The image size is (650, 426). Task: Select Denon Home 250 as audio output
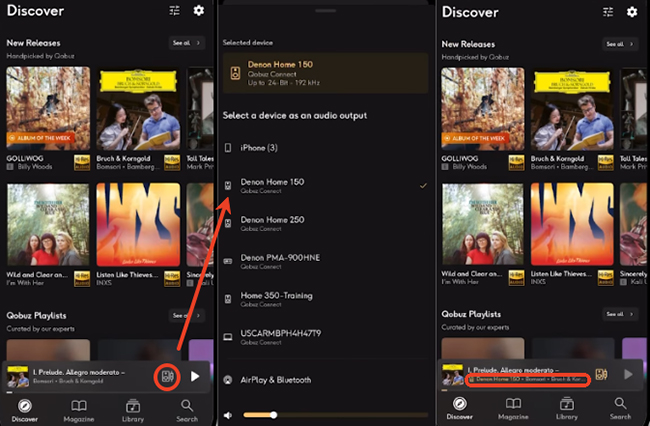point(325,223)
